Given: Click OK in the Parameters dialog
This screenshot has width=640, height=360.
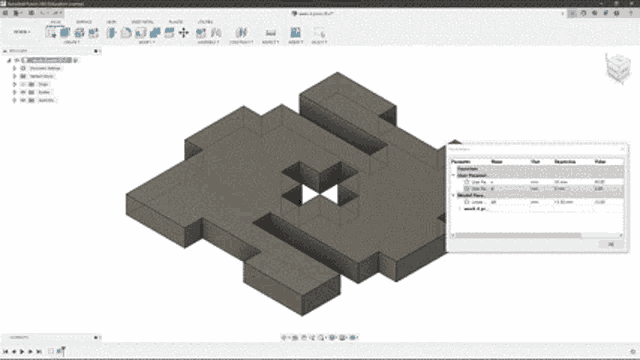Looking at the screenshot, I should [611, 244].
